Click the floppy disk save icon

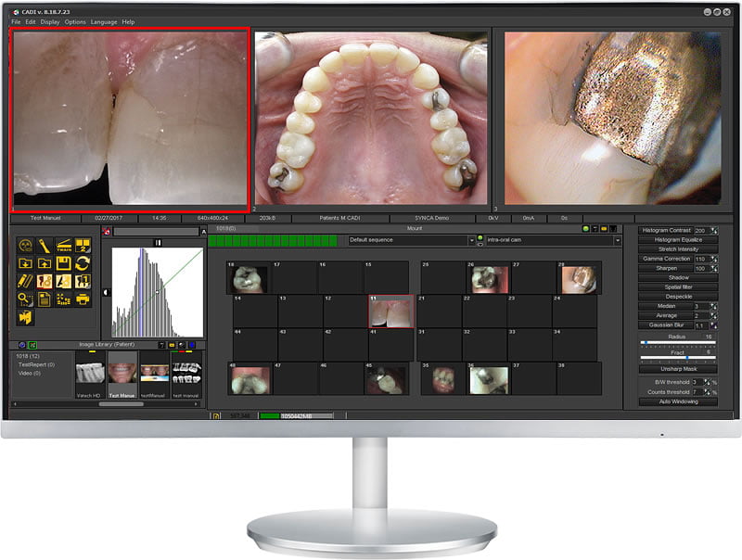point(63,263)
